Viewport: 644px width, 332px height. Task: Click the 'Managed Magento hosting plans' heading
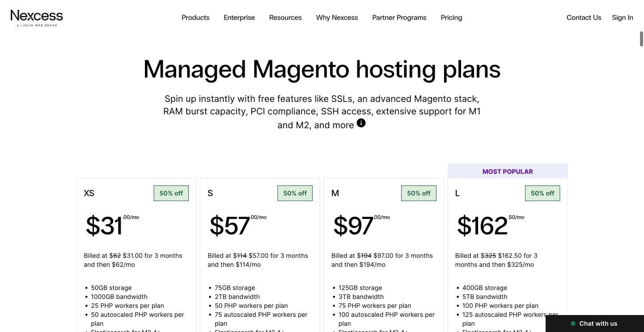pyautogui.click(x=322, y=69)
